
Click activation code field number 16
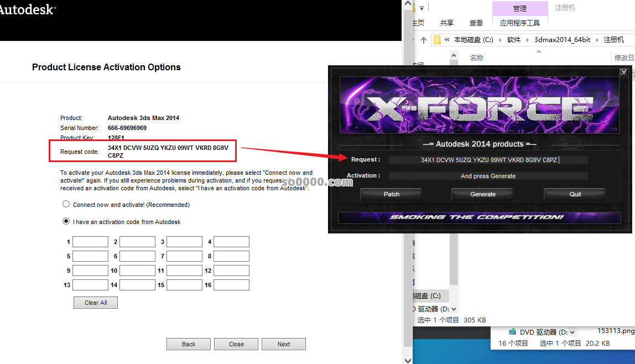click(x=231, y=285)
